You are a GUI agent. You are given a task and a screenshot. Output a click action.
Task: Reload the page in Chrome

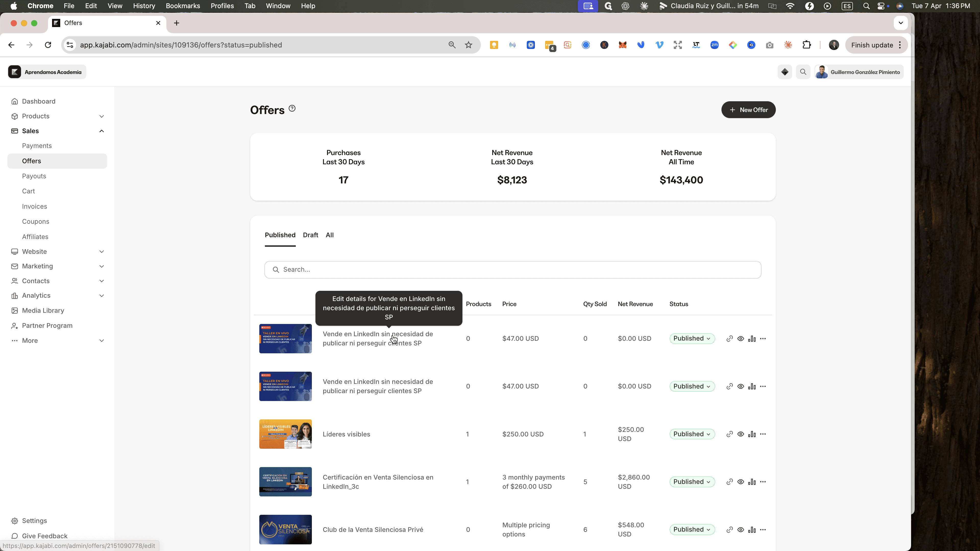point(48,45)
